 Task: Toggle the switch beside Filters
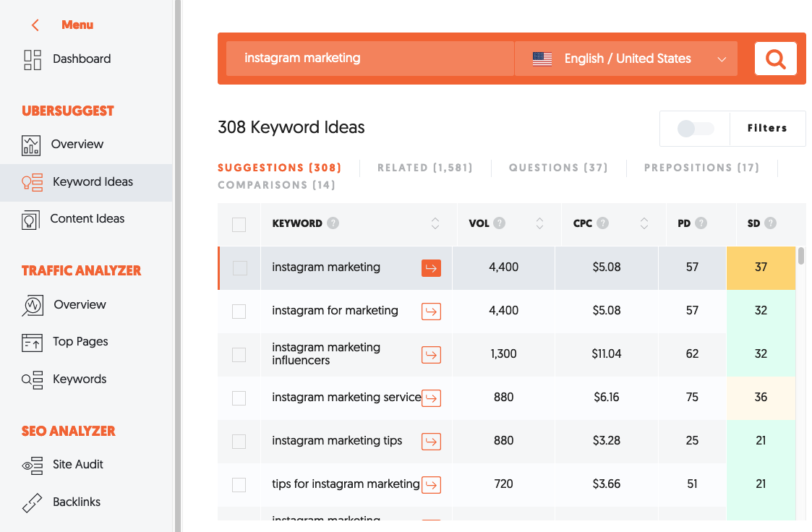[x=695, y=129]
